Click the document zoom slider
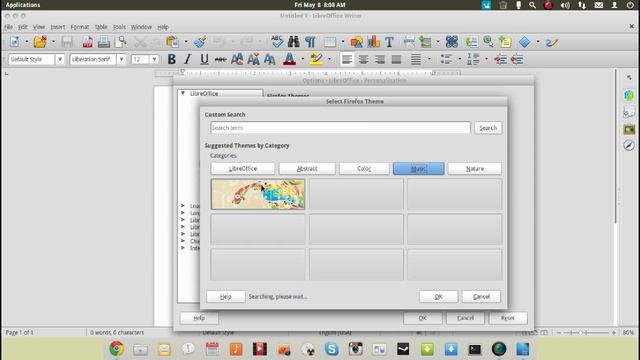640x360 pixels. (586, 333)
